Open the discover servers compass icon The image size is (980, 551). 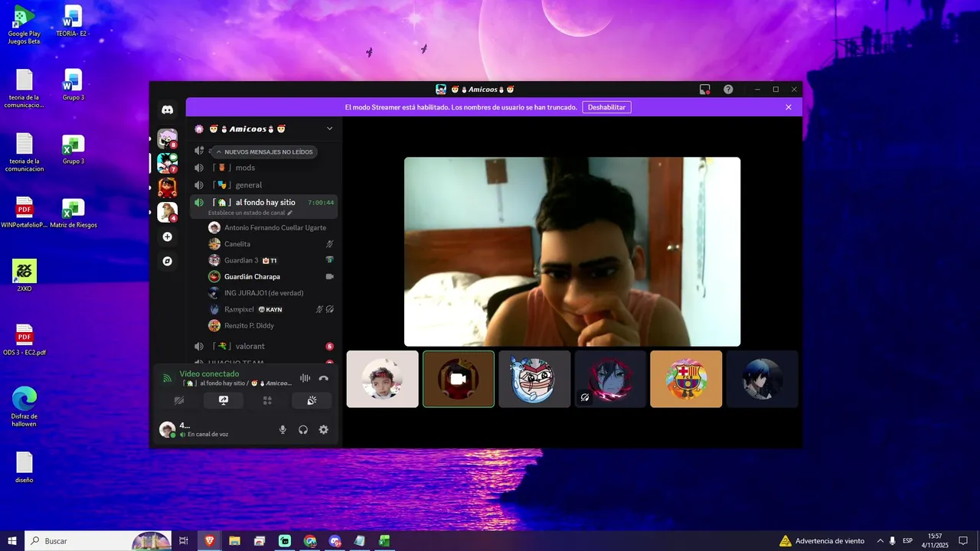[x=167, y=261]
